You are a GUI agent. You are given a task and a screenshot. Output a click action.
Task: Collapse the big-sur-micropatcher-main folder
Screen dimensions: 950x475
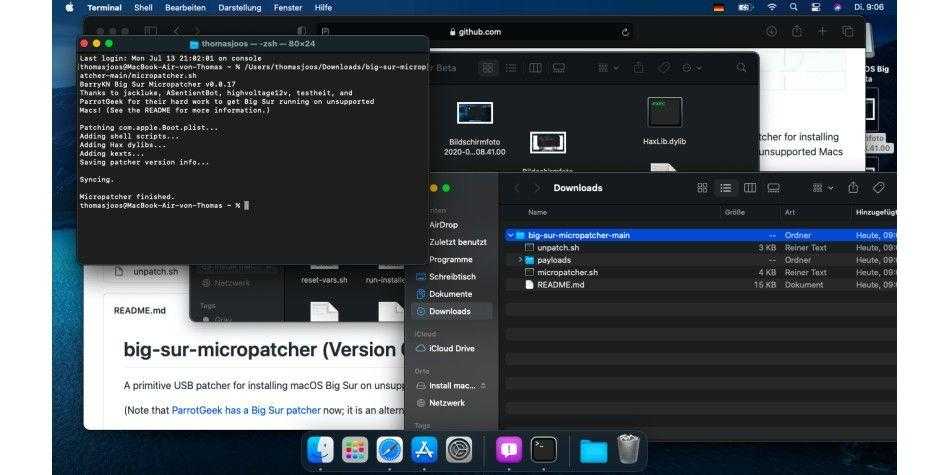[510, 235]
